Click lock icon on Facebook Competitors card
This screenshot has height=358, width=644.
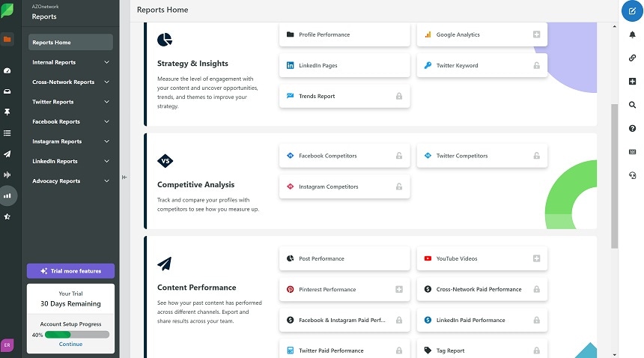pyautogui.click(x=399, y=156)
